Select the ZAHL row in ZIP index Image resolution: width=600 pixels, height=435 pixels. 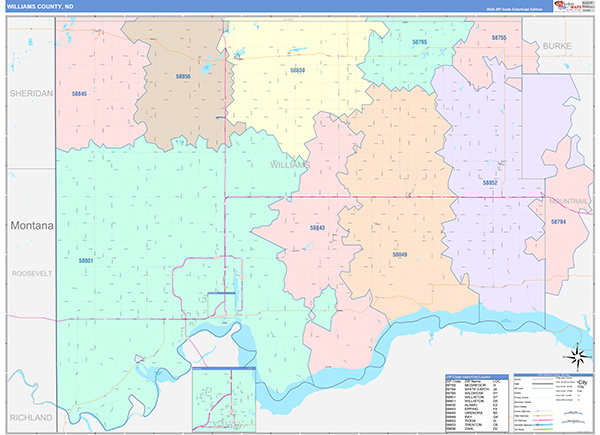click(477, 429)
